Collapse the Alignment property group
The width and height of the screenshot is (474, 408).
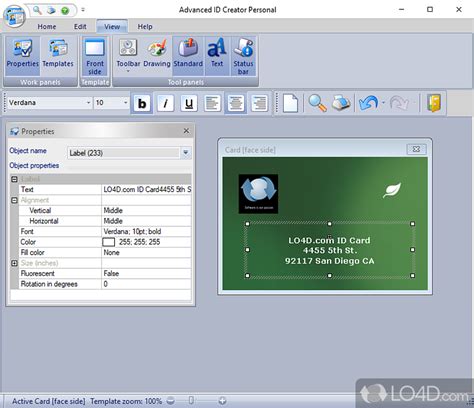(x=14, y=200)
